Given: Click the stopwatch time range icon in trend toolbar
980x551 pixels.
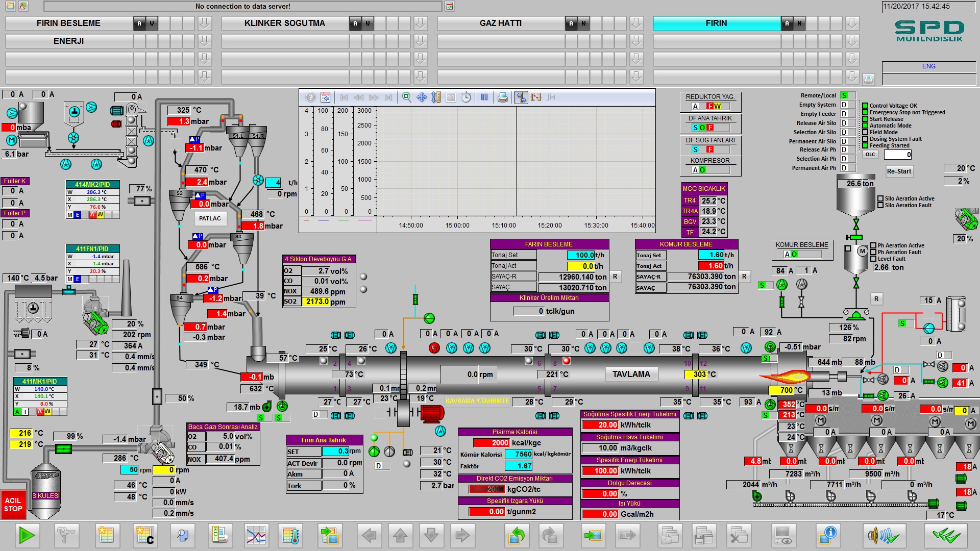Looking at the screenshot, I should (466, 97).
